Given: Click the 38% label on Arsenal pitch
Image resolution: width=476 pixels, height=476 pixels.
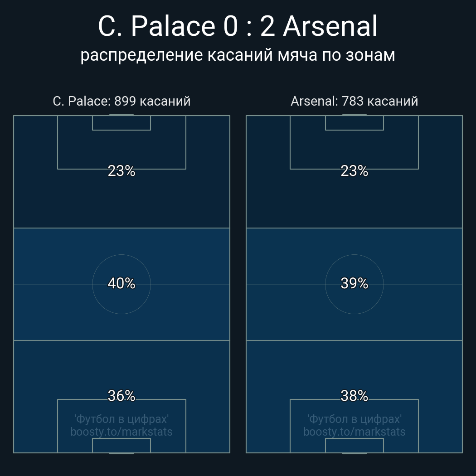Looking at the screenshot, I should pos(354,396).
